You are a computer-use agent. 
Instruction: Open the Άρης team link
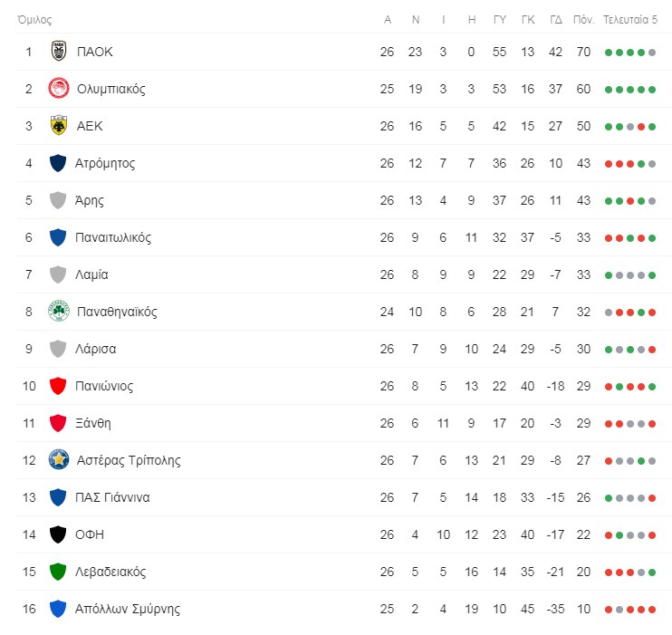click(89, 201)
